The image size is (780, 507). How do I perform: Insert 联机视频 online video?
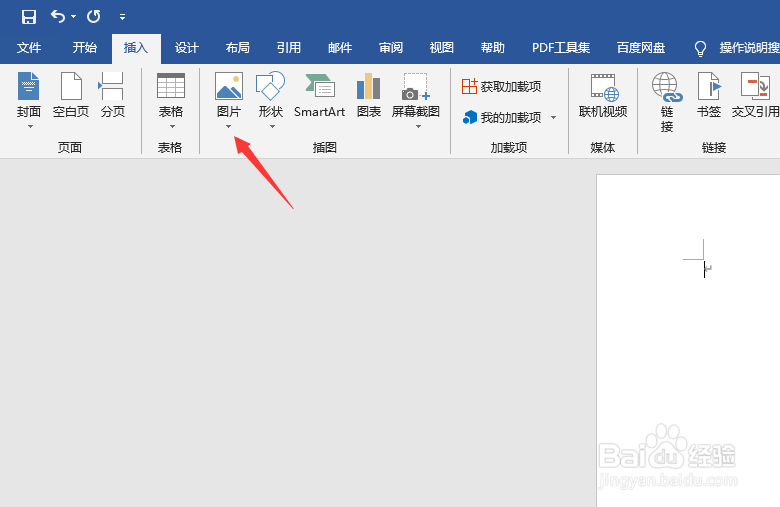603,95
